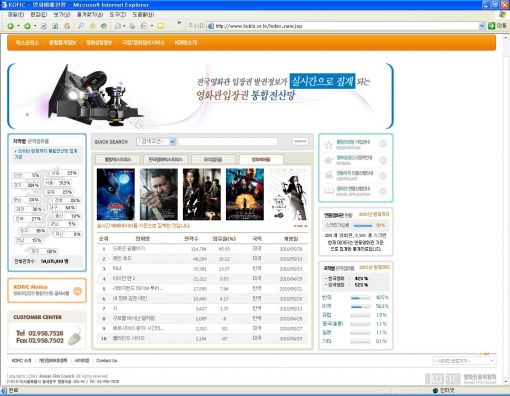
Task: Click the green Forward arrow button
Action: tap(27, 26)
